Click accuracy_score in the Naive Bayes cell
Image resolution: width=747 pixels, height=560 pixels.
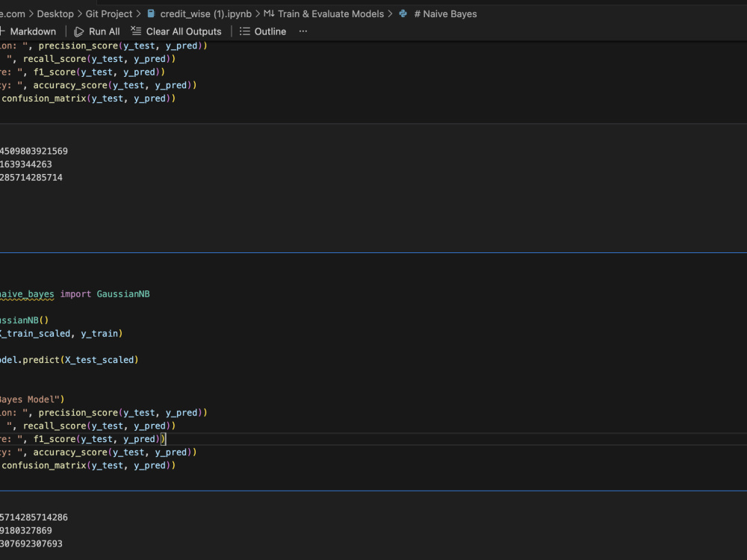pos(70,452)
